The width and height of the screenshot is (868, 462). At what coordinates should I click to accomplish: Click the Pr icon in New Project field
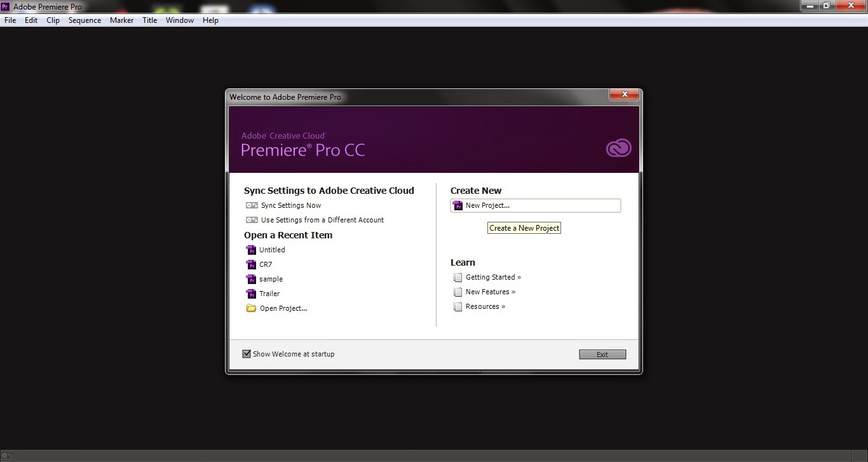click(x=458, y=205)
